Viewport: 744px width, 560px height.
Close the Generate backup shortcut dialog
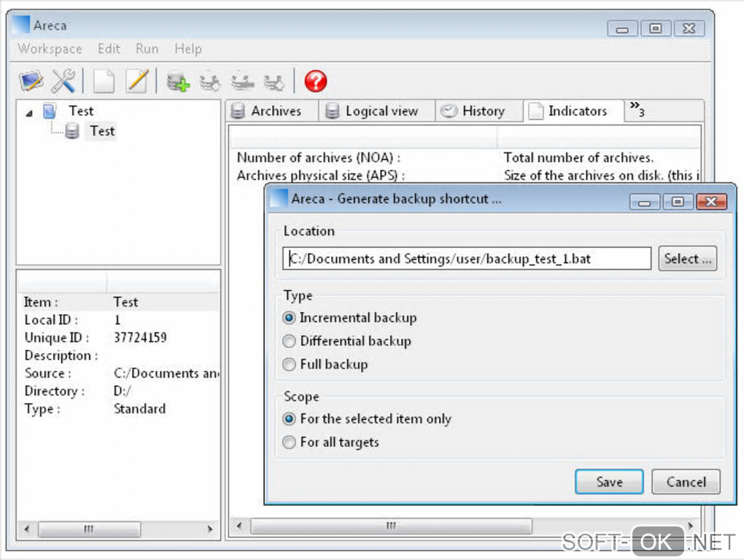pyautogui.click(x=711, y=202)
